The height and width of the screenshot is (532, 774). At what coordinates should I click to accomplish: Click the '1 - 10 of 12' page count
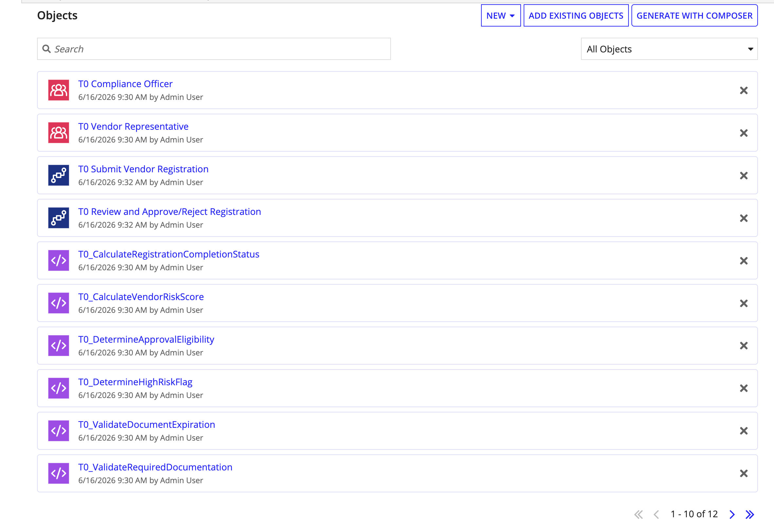click(x=694, y=514)
